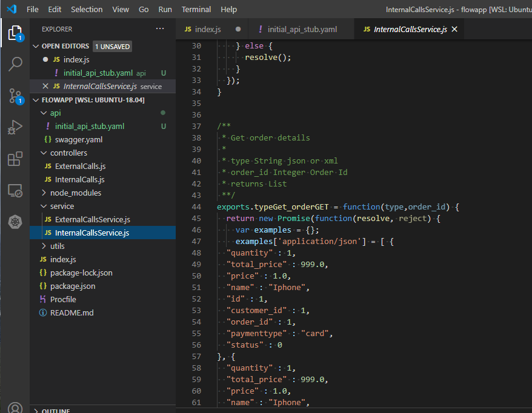Open package.json in the file tree
The height and width of the screenshot is (413, 532).
click(x=73, y=286)
